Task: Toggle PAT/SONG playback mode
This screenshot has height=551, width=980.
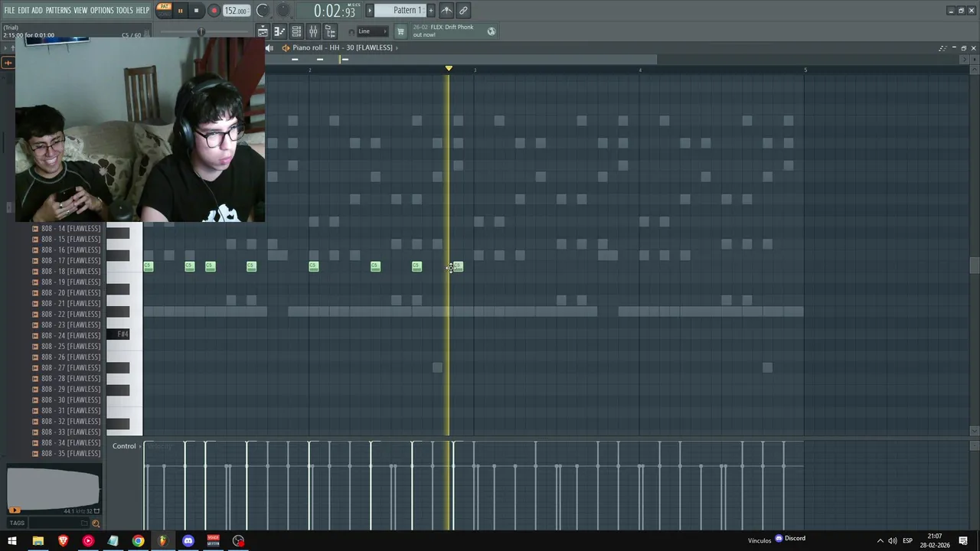Action: tap(164, 10)
